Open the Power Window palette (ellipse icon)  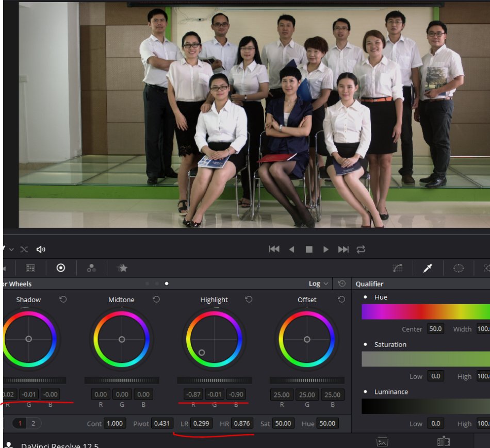459,268
